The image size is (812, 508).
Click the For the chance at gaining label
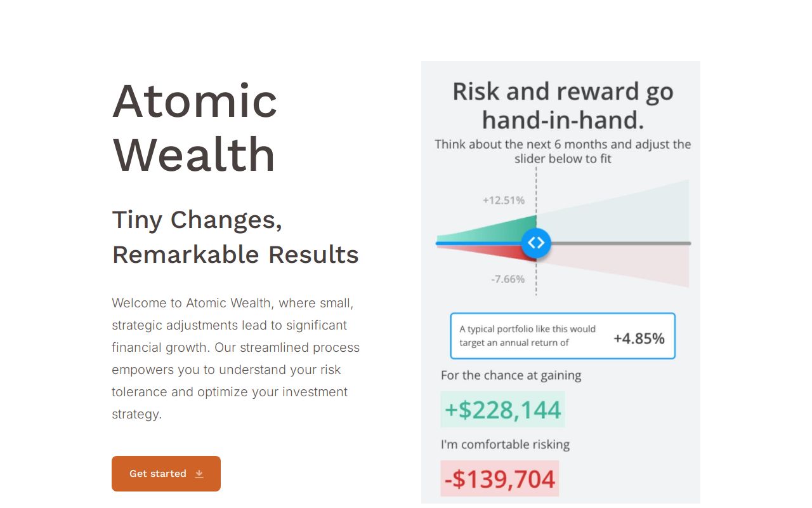[511, 375]
